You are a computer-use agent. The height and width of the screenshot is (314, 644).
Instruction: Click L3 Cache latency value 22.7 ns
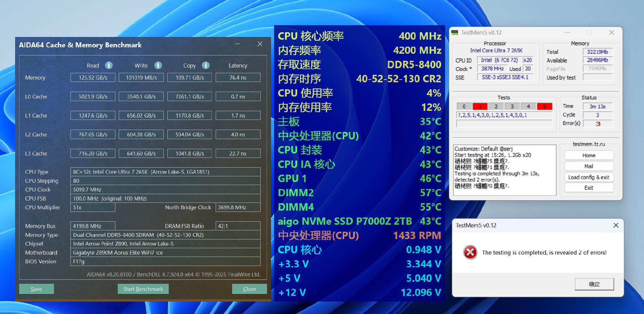pos(238,153)
